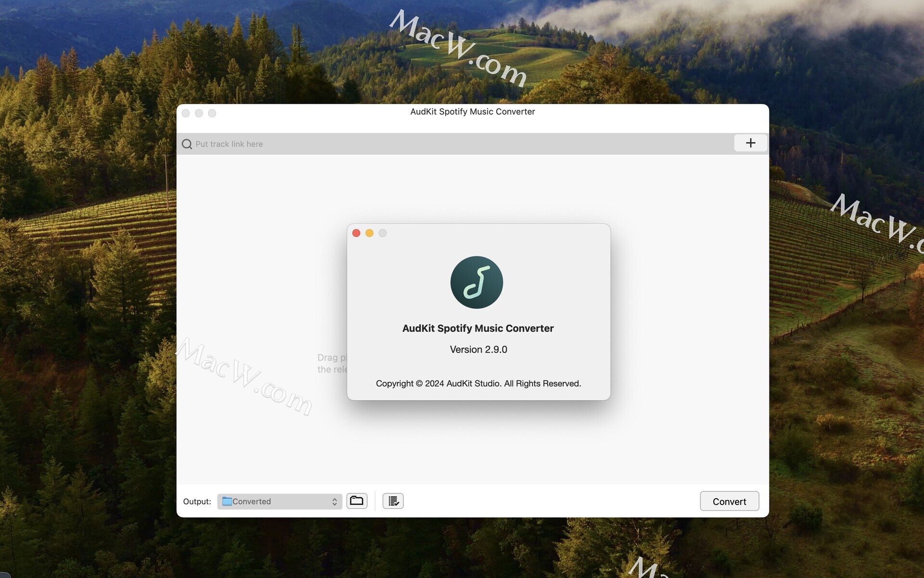The height and width of the screenshot is (578, 924).
Task: Click the blue folder icon in Converted dropdown
Action: [227, 501]
